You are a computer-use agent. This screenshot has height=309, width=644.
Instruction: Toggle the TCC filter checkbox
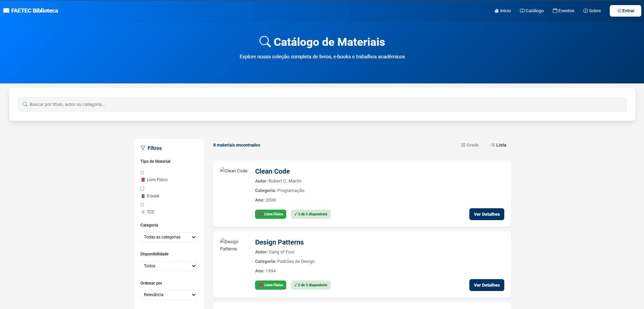coord(142,205)
